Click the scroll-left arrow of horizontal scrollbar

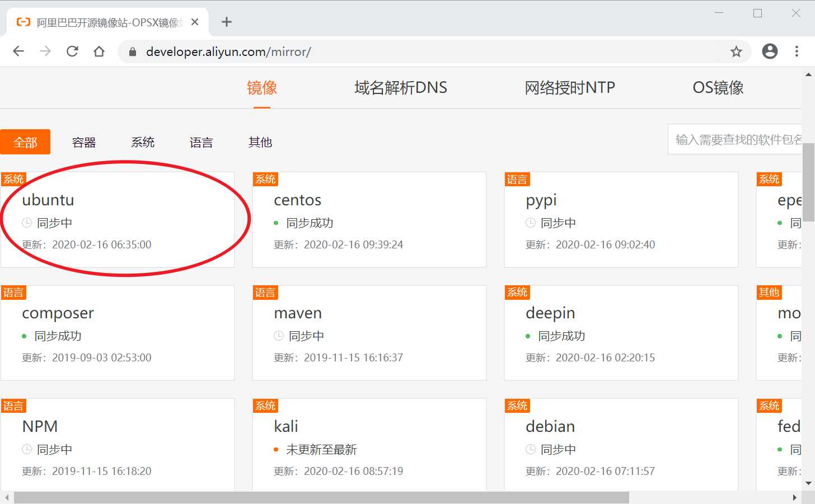tap(6, 498)
